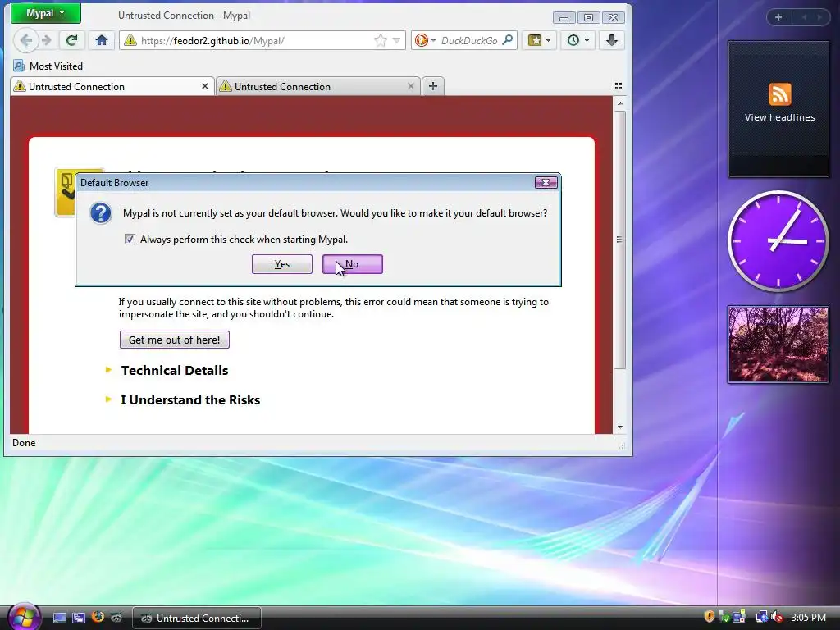The height and width of the screenshot is (630, 840).
Task: Switch to the second Untrusted Connection tab
Action: pos(318,87)
